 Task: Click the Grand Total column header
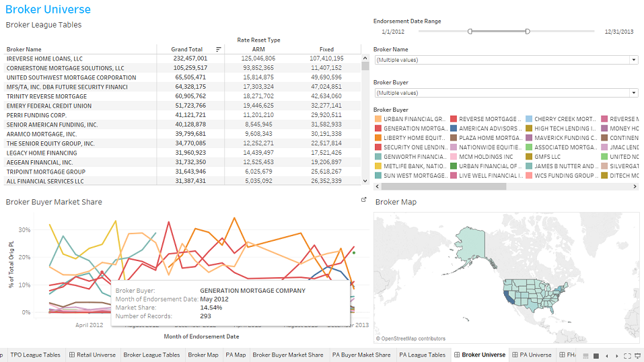point(187,49)
